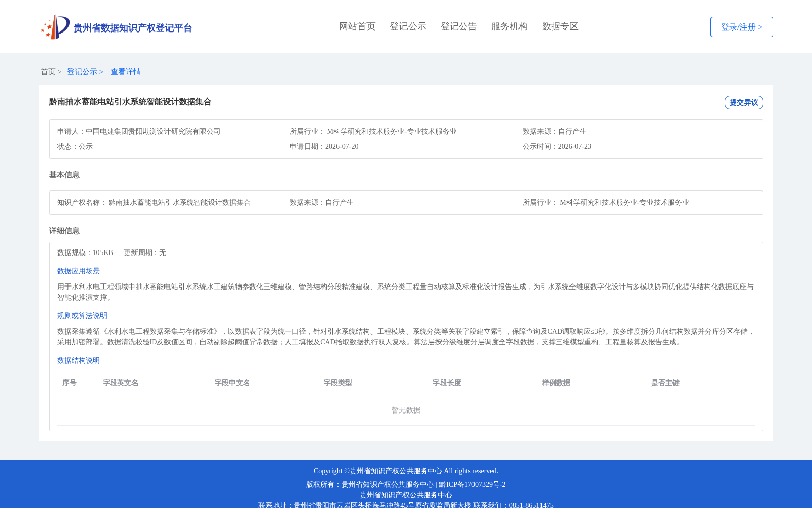Click 申请日期：2026-07-20 text

point(324,146)
